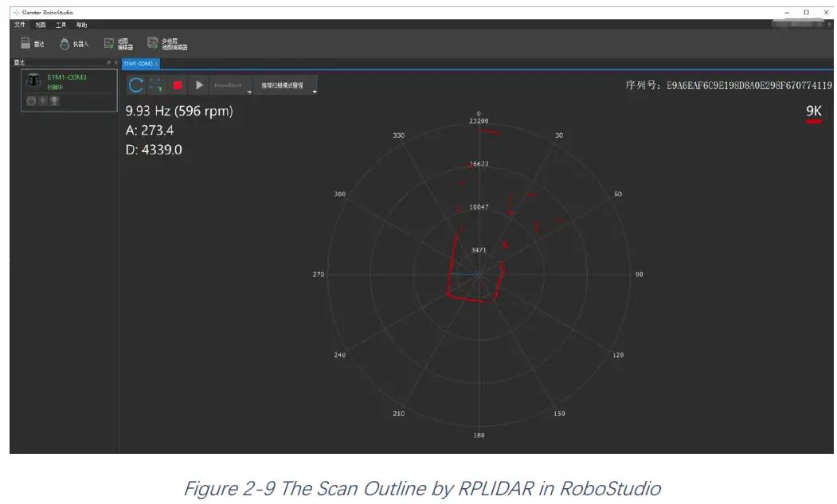Open the 文件 (File) menu

coord(20,25)
